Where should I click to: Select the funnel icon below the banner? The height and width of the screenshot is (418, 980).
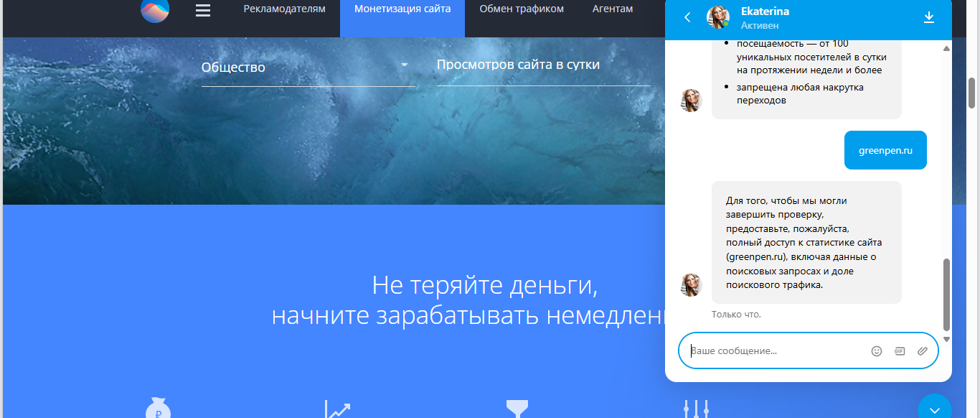point(517,408)
